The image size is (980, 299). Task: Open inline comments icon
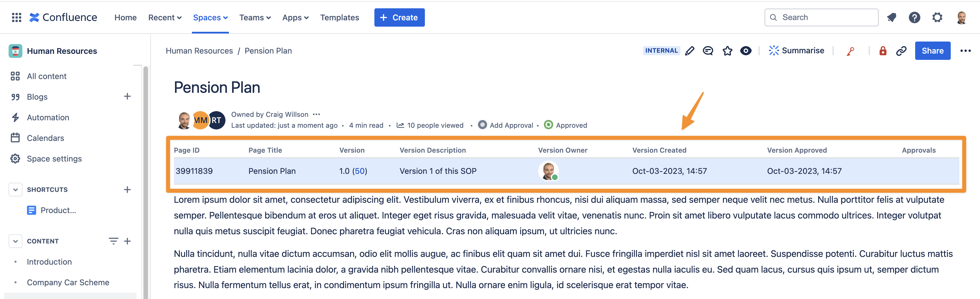point(708,51)
